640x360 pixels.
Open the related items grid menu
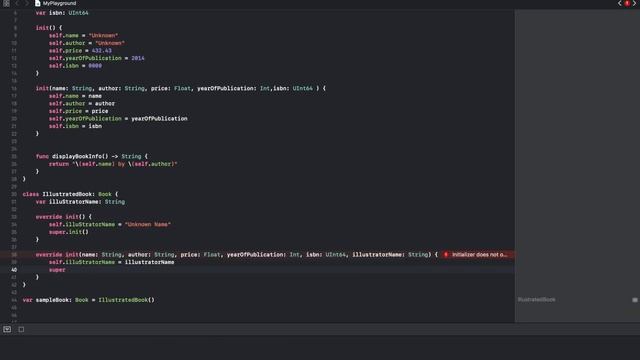point(6,3)
